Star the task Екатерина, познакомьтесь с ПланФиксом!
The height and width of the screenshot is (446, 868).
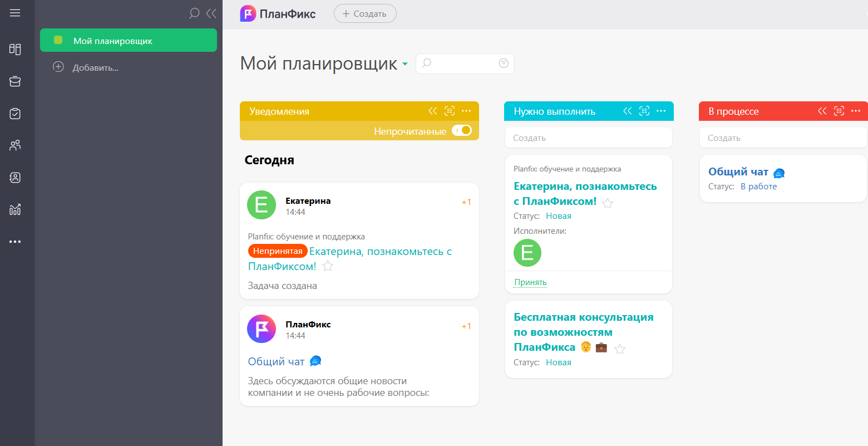tap(608, 203)
